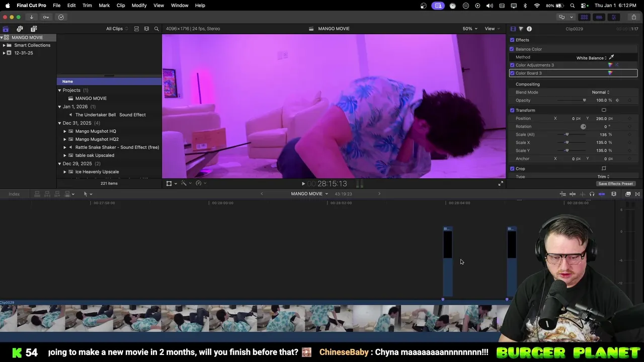
Task: Play video with the viewer play button
Action: (303, 184)
